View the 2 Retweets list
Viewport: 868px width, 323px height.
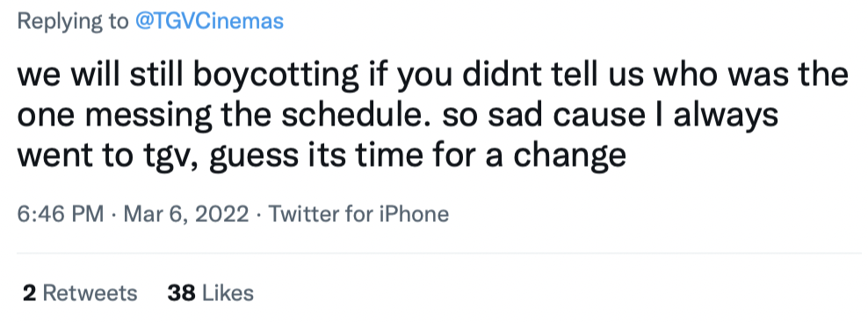[80, 292]
